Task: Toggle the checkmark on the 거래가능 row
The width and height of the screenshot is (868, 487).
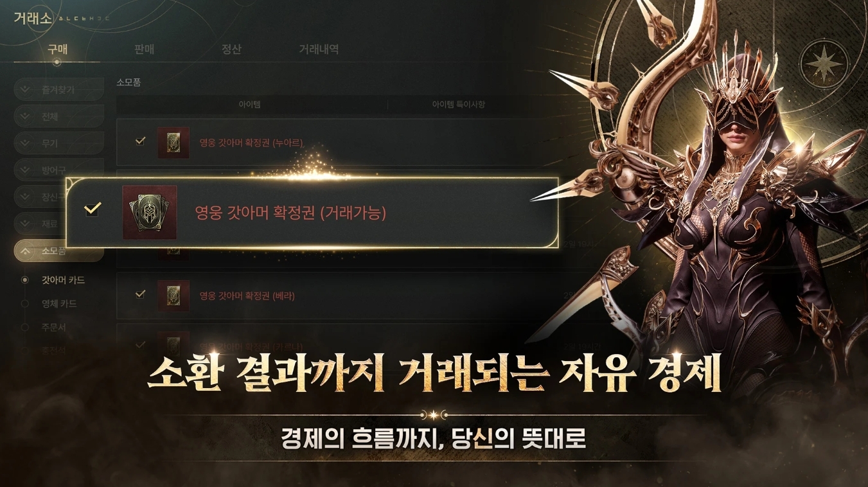Action: pos(93,209)
